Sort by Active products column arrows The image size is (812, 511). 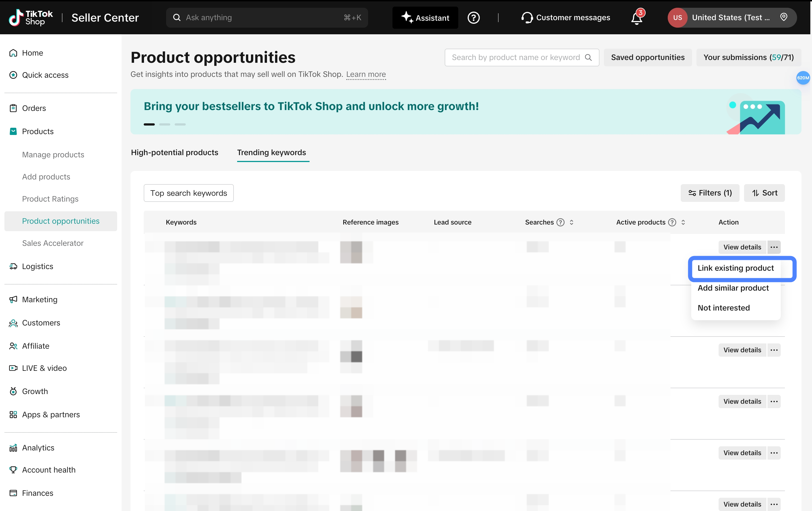683,222
